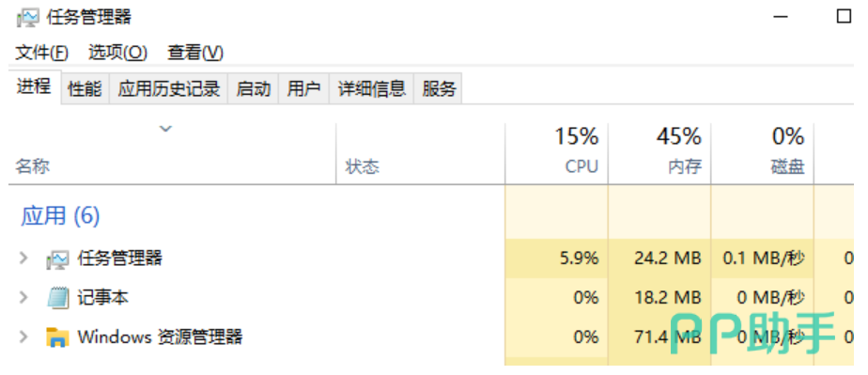Screen dimensions: 868x375
Task: Expand the 记事本 process entry
Action: pos(23,297)
